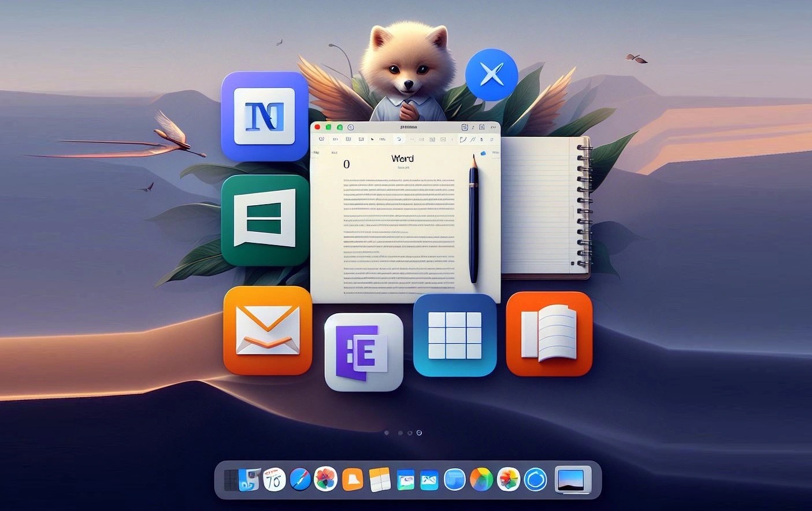Click the desktop screen thumbnail in the dock
Screen dimensions: 812x511
click(x=573, y=480)
